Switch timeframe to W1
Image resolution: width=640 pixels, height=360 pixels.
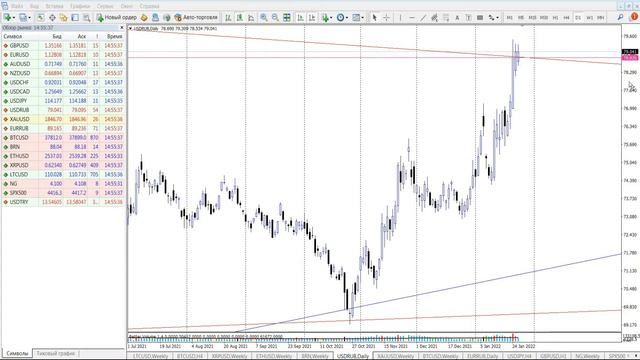(589, 18)
